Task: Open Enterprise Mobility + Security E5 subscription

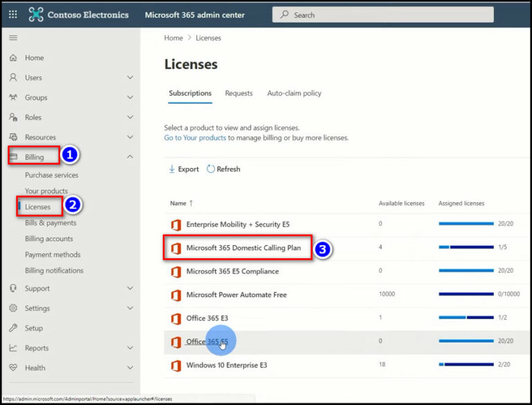Action: tap(238, 224)
